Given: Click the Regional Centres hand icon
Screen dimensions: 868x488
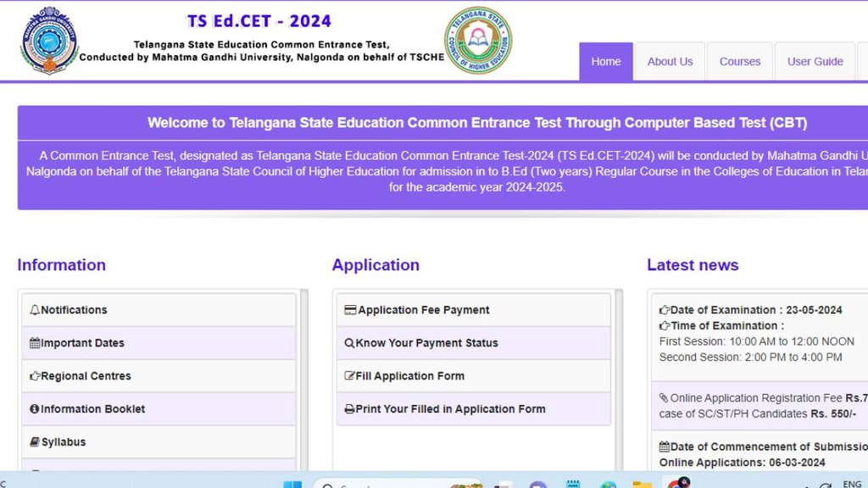Looking at the screenshot, I should tap(34, 376).
